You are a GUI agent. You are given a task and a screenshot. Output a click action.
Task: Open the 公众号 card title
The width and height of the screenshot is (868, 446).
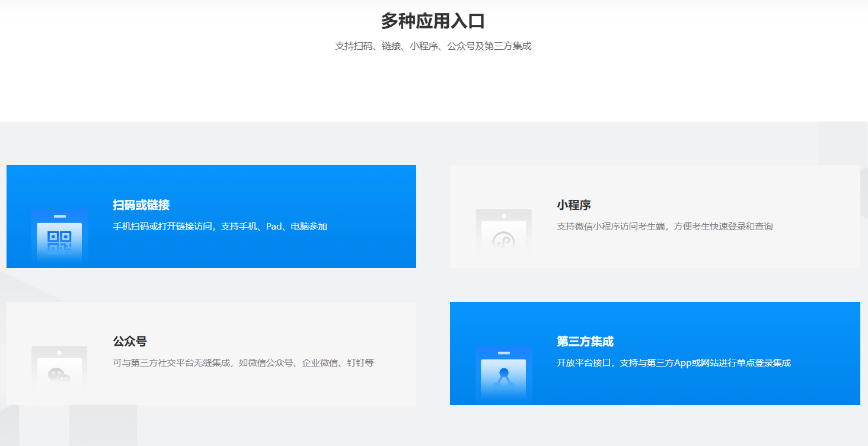coord(129,342)
